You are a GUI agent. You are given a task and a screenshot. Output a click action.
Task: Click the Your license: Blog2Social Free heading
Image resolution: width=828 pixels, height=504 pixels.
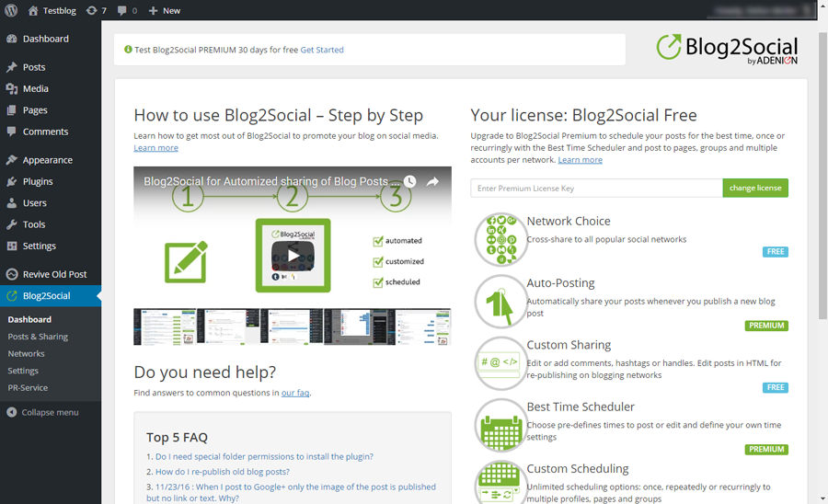point(583,115)
